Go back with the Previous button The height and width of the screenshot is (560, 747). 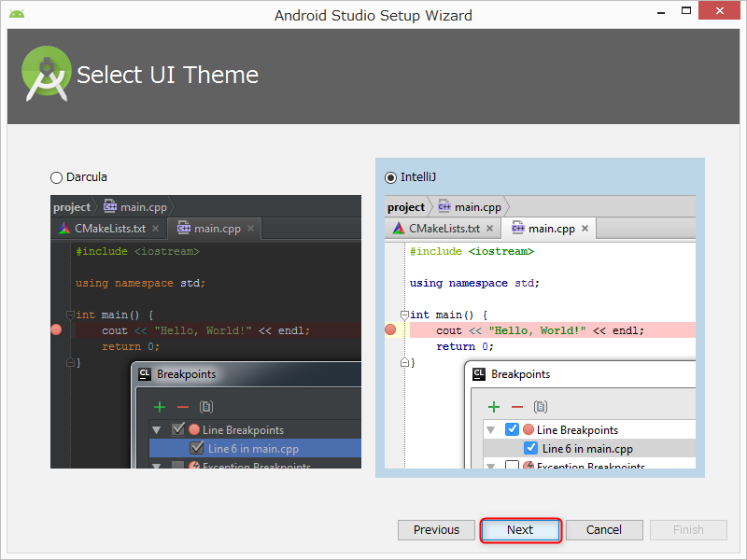[436, 530]
